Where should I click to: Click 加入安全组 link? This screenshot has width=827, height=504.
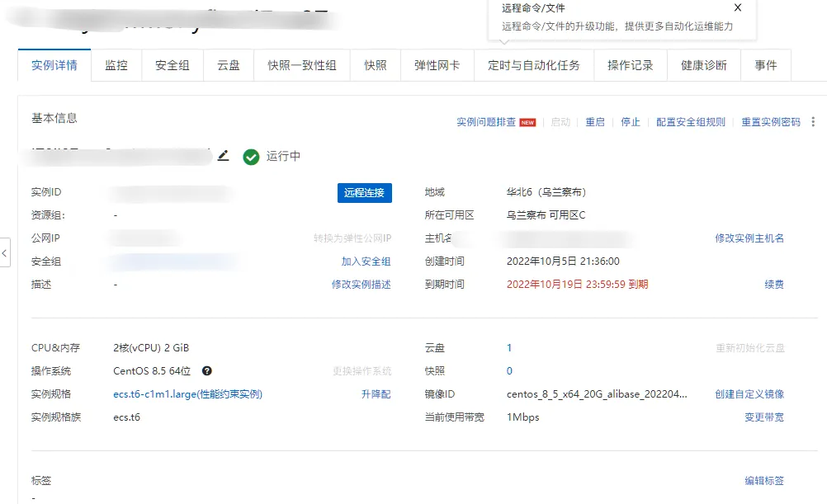(x=366, y=261)
